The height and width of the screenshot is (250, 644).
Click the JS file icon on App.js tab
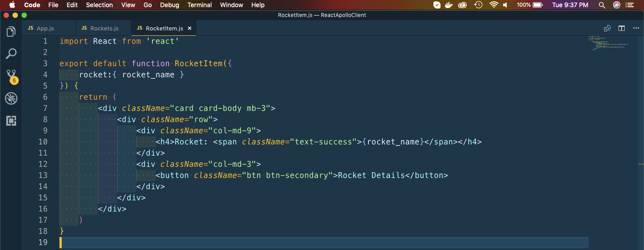pyautogui.click(x=30, y=28)
